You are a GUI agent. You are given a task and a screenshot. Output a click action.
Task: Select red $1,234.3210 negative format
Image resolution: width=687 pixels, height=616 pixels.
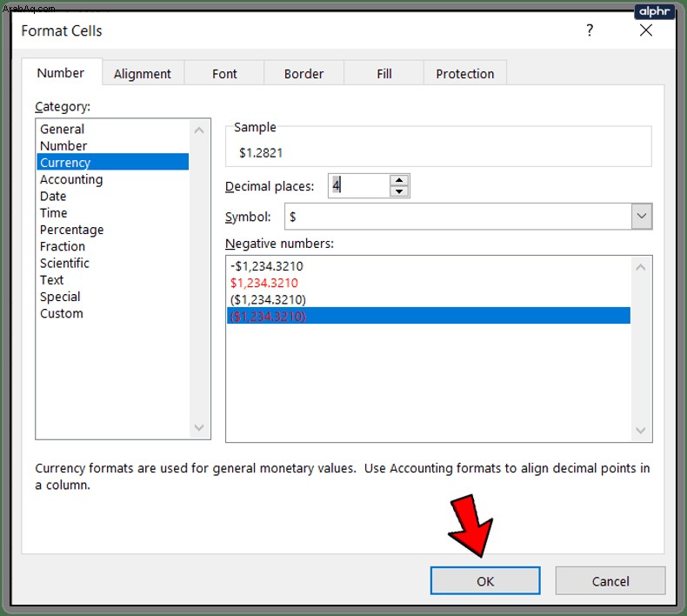[x=429, y=283]
